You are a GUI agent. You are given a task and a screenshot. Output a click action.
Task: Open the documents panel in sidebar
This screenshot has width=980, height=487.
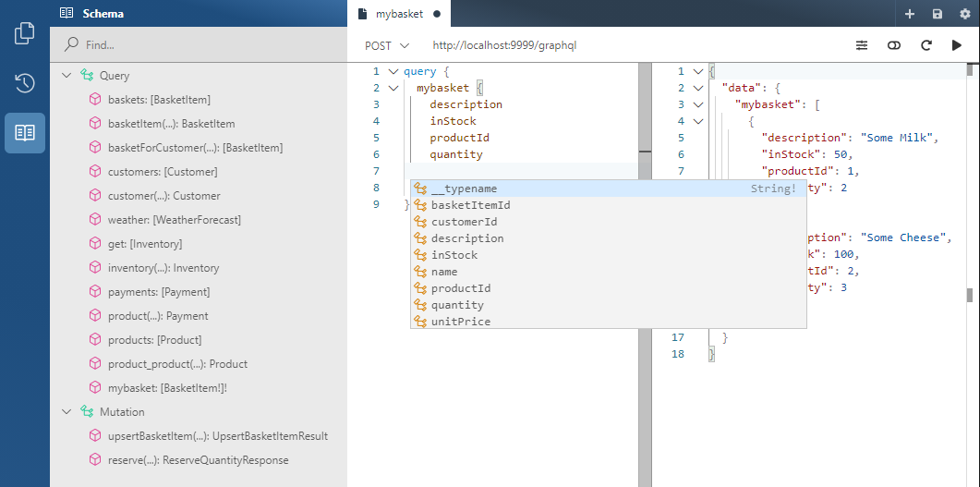[x=24, y=33]
